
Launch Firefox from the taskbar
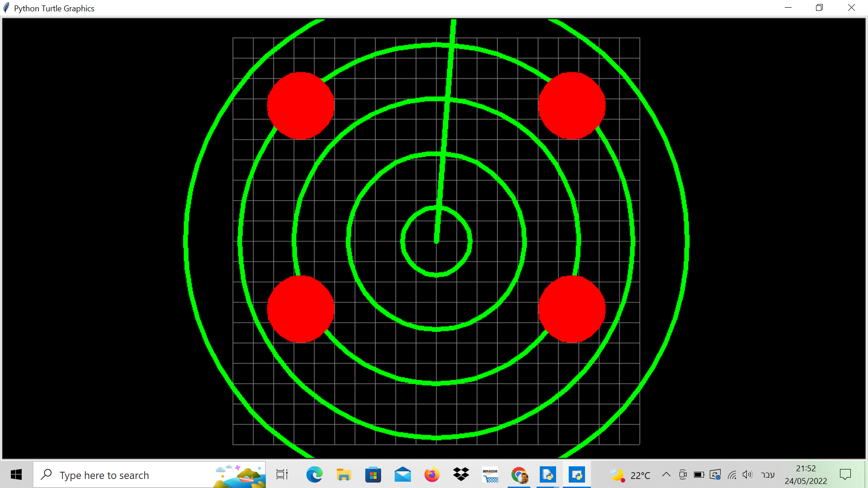[432, 475]
